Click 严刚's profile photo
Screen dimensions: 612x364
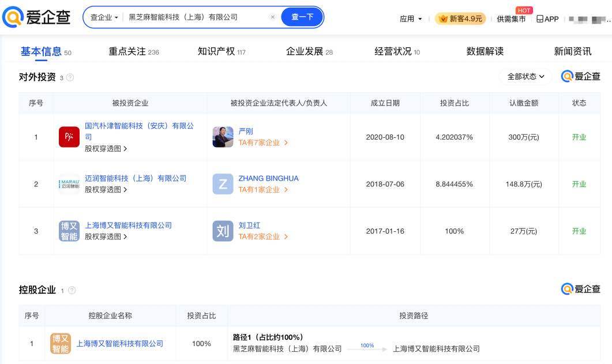point(223,137)
